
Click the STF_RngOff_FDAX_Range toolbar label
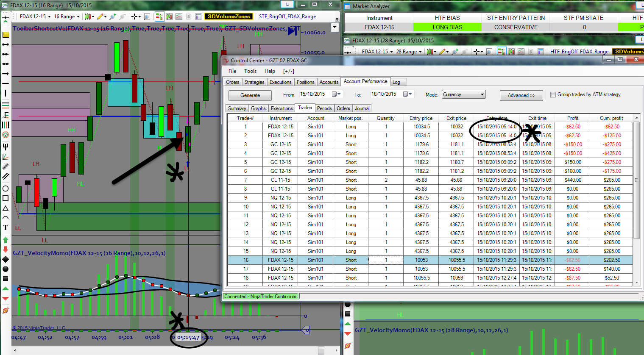(287, 17)
